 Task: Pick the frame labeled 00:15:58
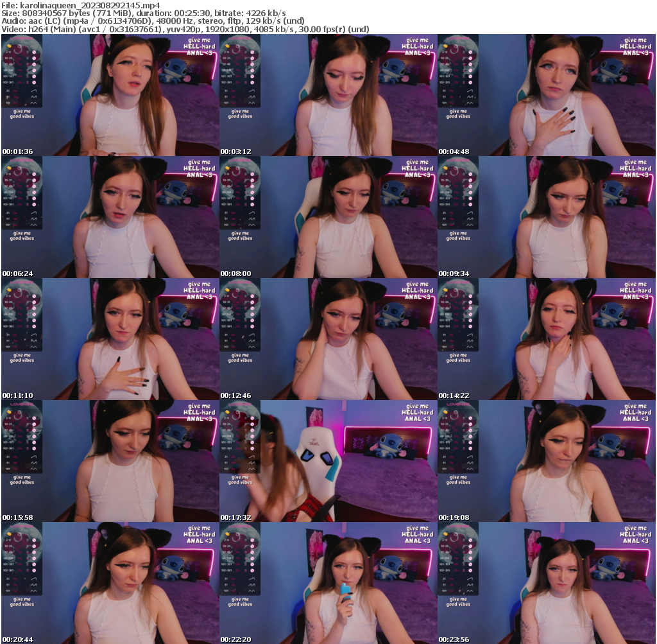110,461
